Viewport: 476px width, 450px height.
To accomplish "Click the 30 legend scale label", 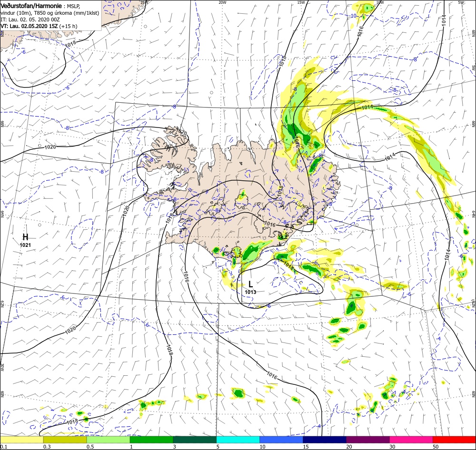I will (393, 447).
